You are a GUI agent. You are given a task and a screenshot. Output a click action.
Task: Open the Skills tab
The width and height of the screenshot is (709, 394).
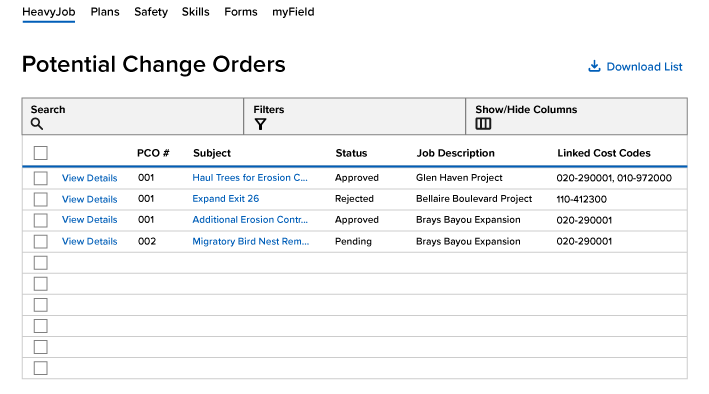tap(195, 12)
